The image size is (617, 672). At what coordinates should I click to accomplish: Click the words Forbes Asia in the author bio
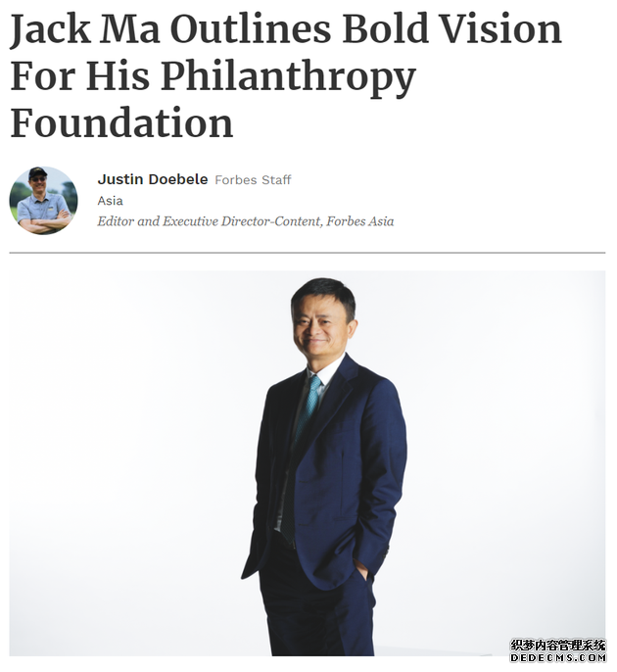360,221
